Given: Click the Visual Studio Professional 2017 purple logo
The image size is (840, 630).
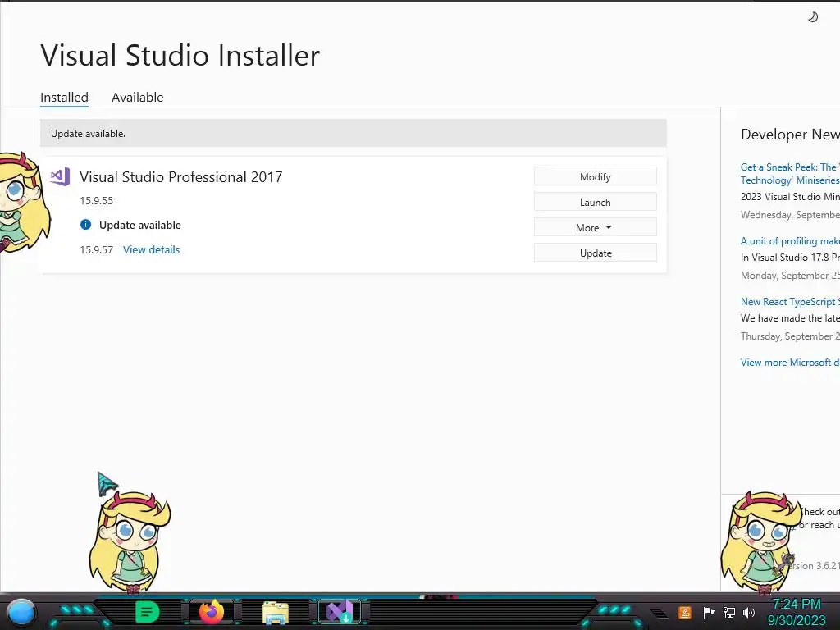Looking at the screenshot, I should click(x=61, y=176).
